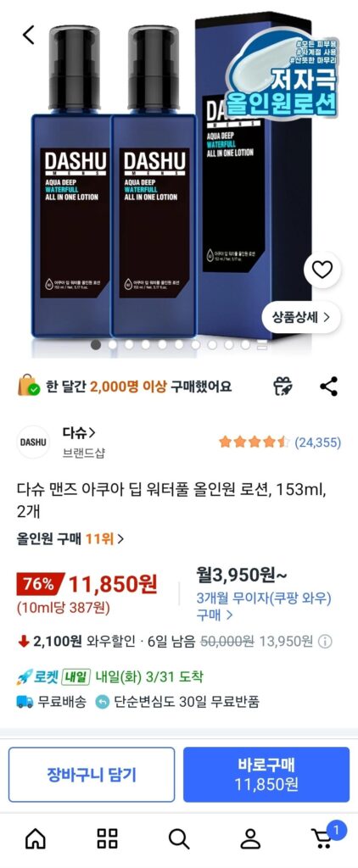This screenshot has height=868, width=358.
Task: Select the second image carousel dot
Action: 113,344
